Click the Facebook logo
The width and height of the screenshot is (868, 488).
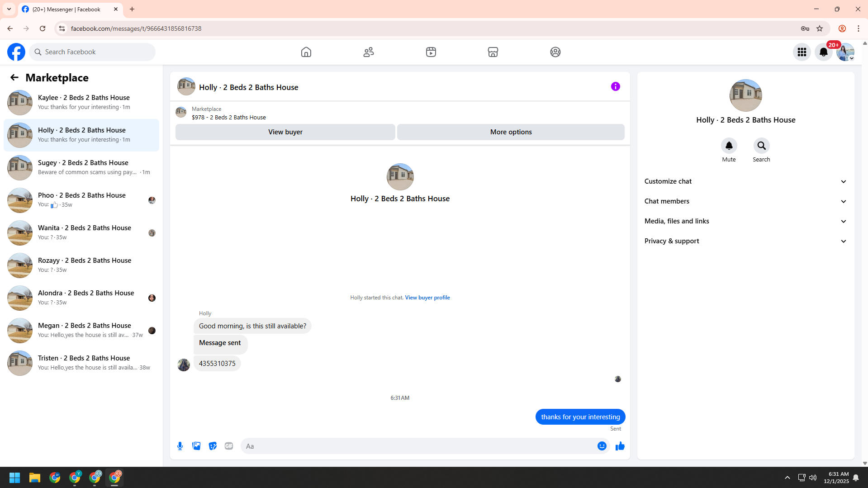pyautogui.click(x=16, y=52)
